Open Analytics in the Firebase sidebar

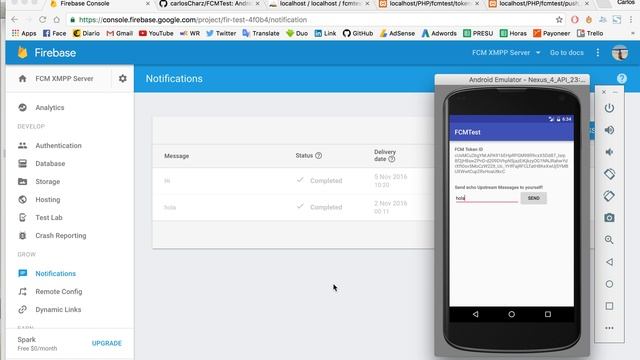(x=50, y=108)
